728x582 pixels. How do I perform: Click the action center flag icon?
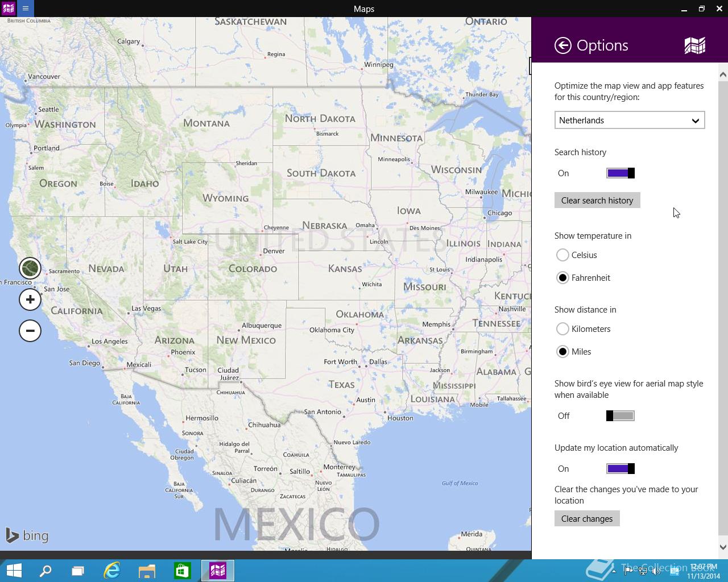coord(629,572)
